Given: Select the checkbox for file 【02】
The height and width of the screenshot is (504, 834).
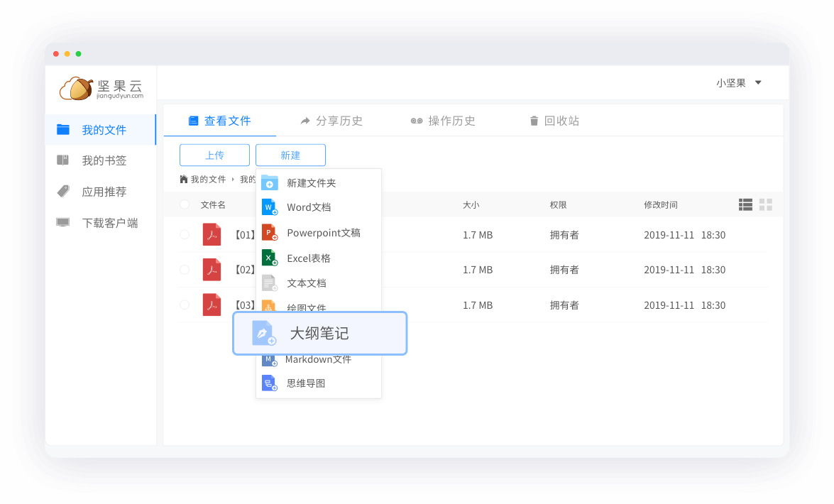Looking at the screenshot, I should point(185,270).
